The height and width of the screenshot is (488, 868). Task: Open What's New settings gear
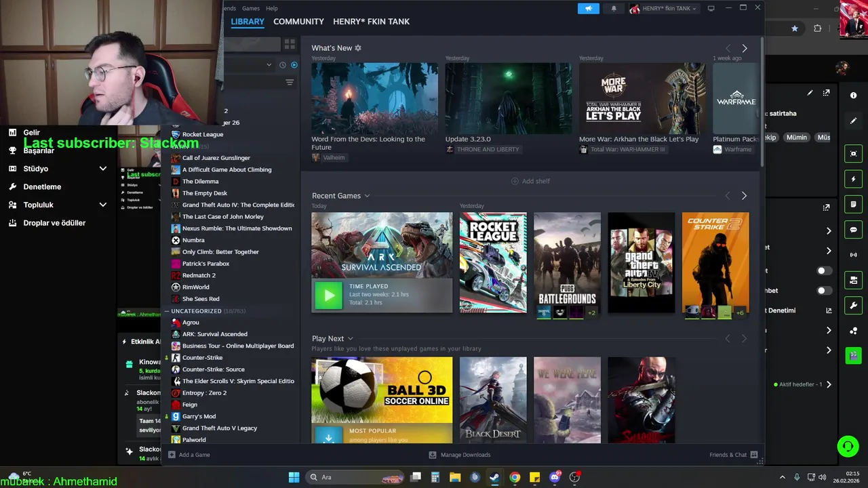point(358,48)
